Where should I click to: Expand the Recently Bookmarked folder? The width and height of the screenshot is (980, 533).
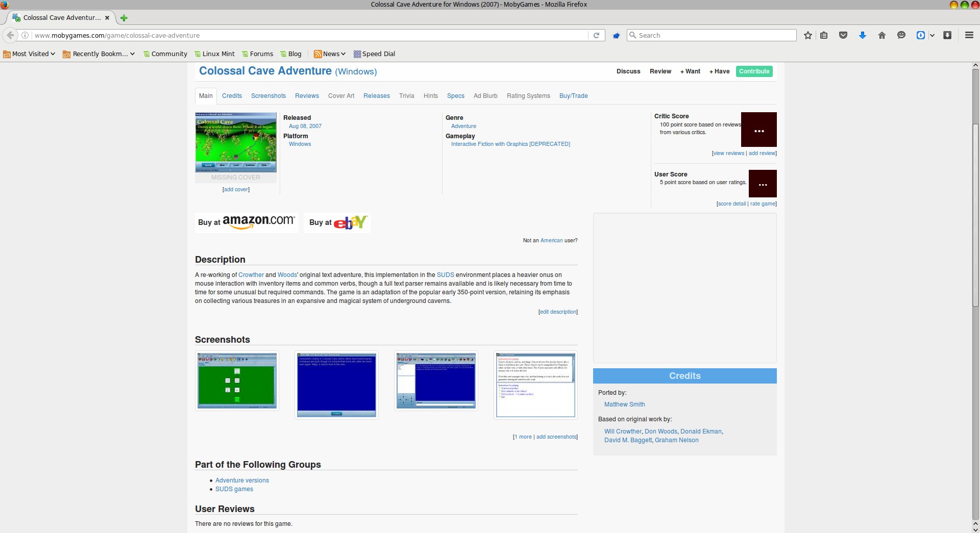point(99,54)
